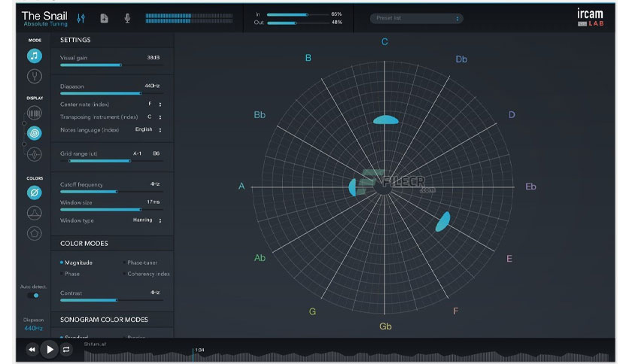Screen dimensions: 629x364
Task: Choose the bell-curve color mode icon
Action: click(35, 213)
